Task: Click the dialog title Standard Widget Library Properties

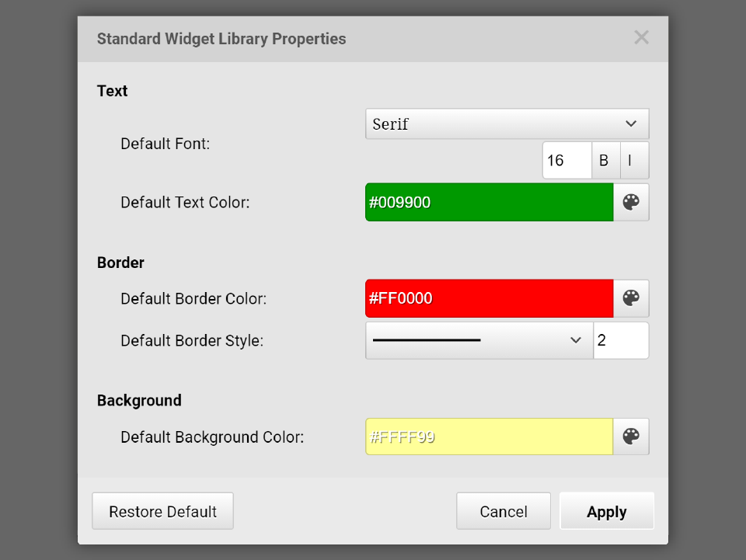Action: (x=221, y=39)
